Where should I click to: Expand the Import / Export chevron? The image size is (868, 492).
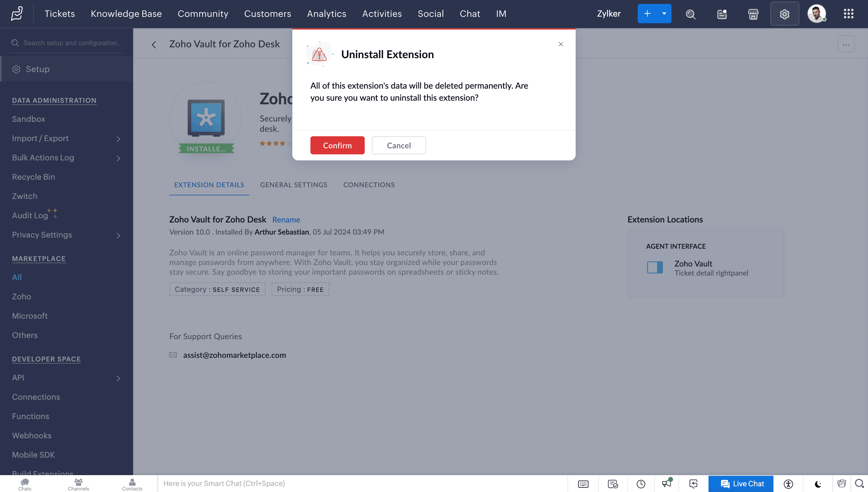[118, 139]
